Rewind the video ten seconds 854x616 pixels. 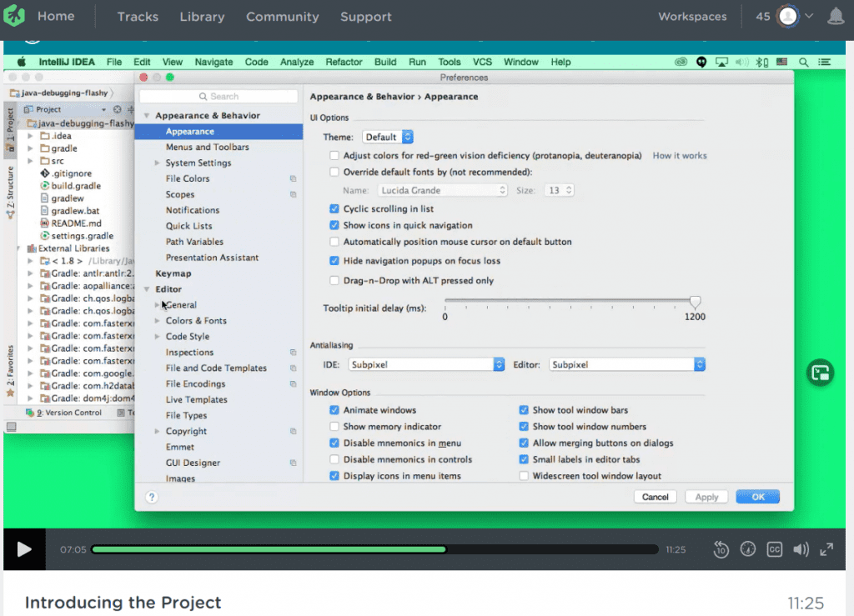pos(721,549)
